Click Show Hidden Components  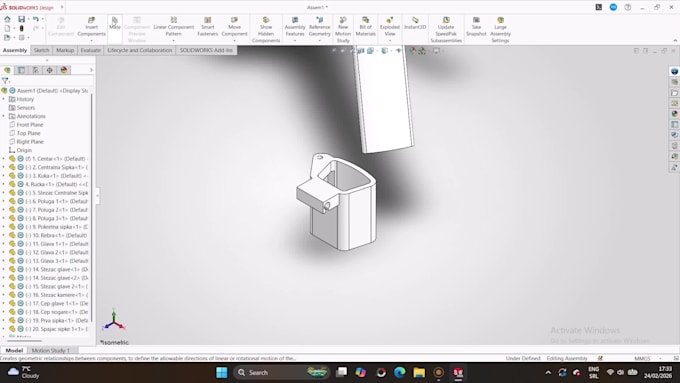[x=266, y=30]
